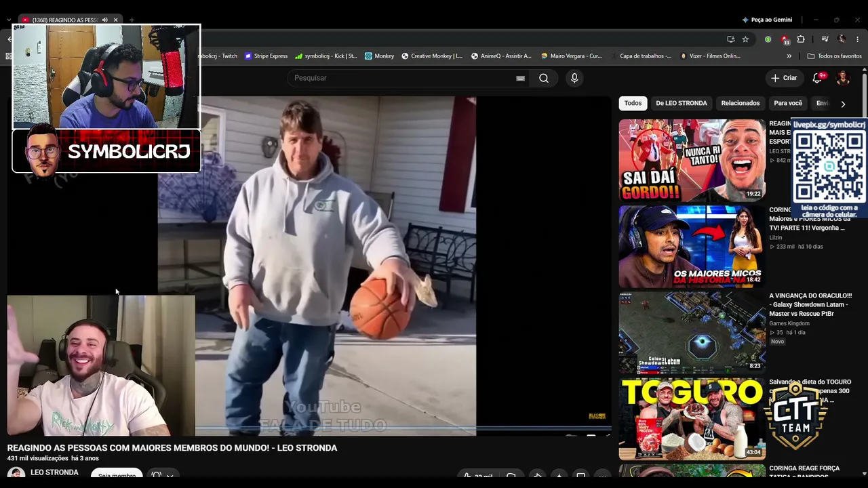Image resolution: width=868 pixels, height=488 pixels.
Task: Open the red extension with the badge counter
Action: click(x=785, y=39)
